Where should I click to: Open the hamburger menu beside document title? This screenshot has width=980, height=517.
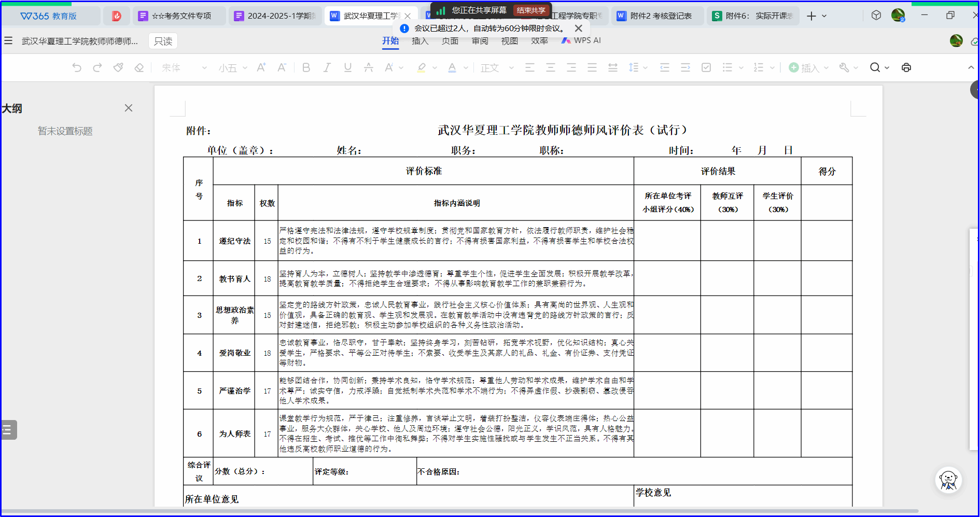coord(8,40)
